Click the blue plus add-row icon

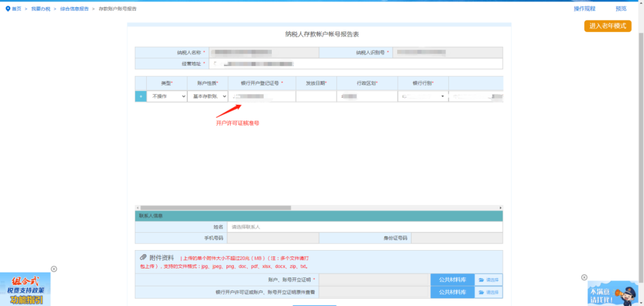click(141, 96)
